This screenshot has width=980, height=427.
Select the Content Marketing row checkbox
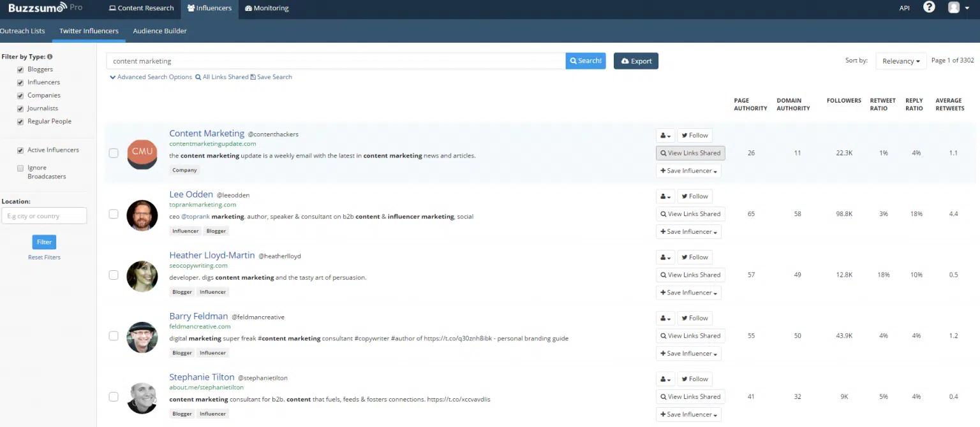(x=114, y=153)
